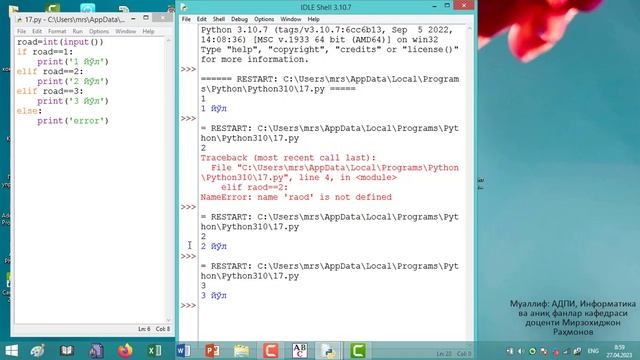Click code line 'elif road==3:'
The image size is (640, 360).
coord(50,91)
